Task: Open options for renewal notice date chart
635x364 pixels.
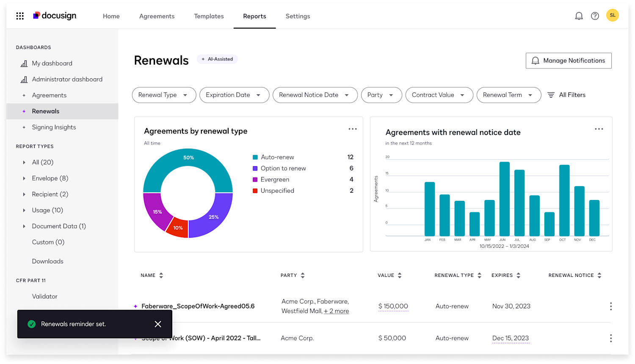Action: [599, 129]
